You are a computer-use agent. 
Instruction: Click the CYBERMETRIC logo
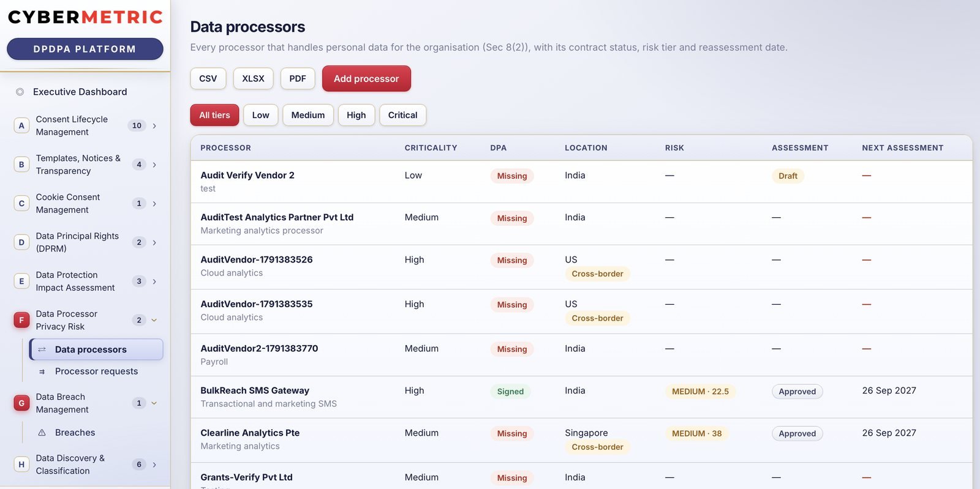click(x=85, y=17)
